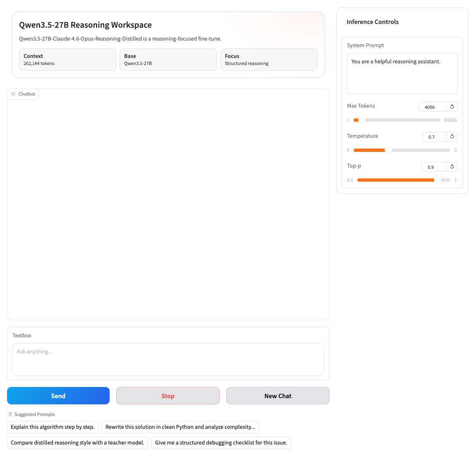This screenshot has width=476, height=459.
Task: Click the Max Tokens slider handle
Action: pyautogui.click(x=362, y=120)
